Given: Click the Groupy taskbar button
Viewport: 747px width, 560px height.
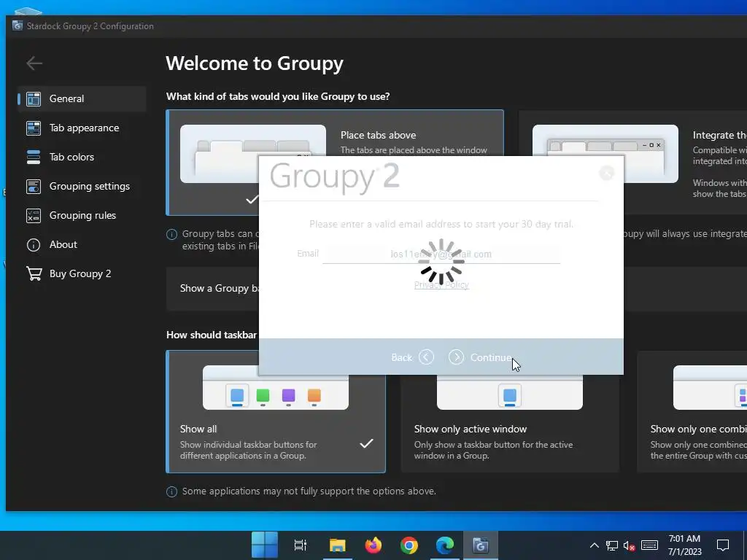Looking at the screenshot, I should (x=481, y=545).
